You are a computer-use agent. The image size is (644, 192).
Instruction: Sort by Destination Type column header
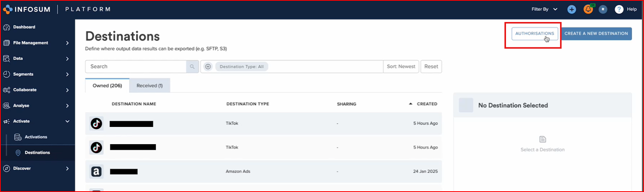point(248,104)
